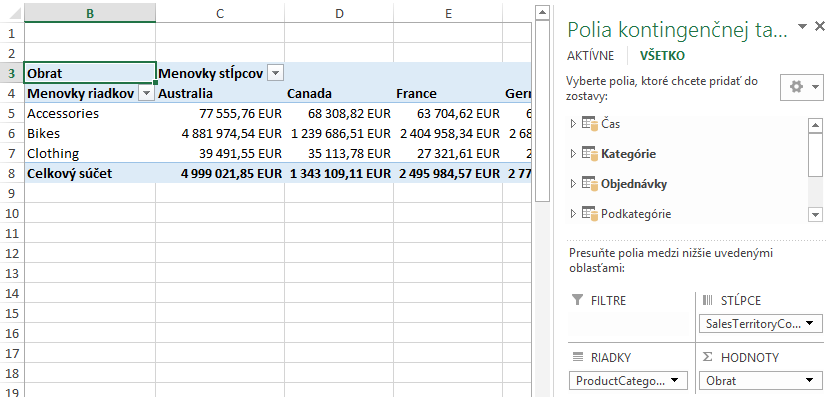Expand the Čas table node

click(573, 124)
